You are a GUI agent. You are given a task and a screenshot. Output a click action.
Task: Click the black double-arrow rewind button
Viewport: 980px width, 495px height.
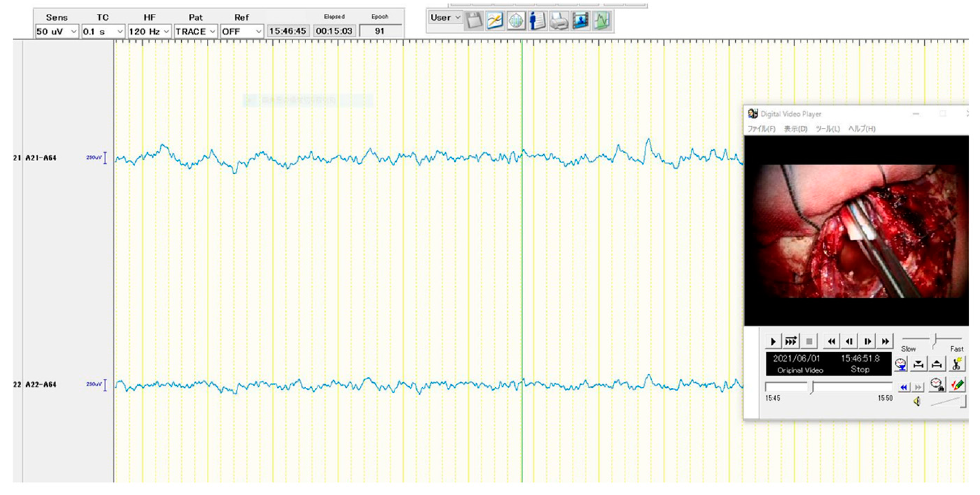[831, 341]
